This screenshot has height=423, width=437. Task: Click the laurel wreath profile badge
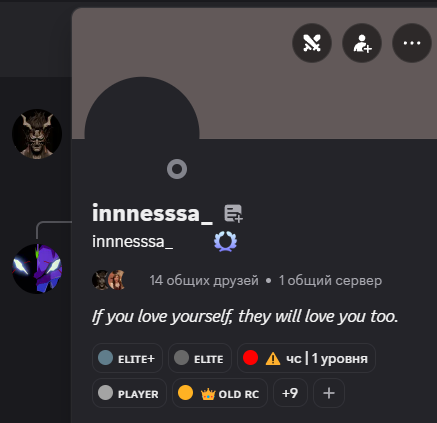tap(225, 242)
